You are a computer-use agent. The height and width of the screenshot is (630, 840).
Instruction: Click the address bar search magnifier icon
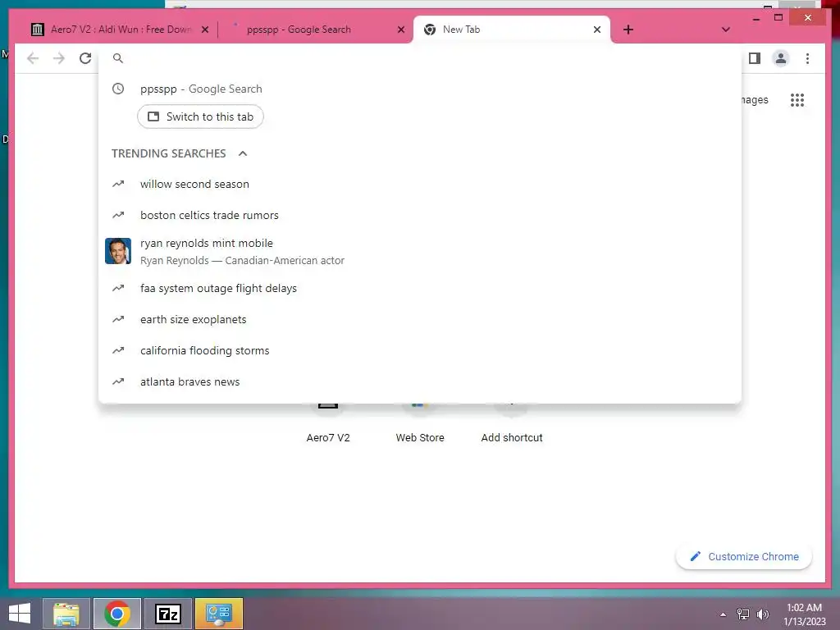(x=118, y=58)
